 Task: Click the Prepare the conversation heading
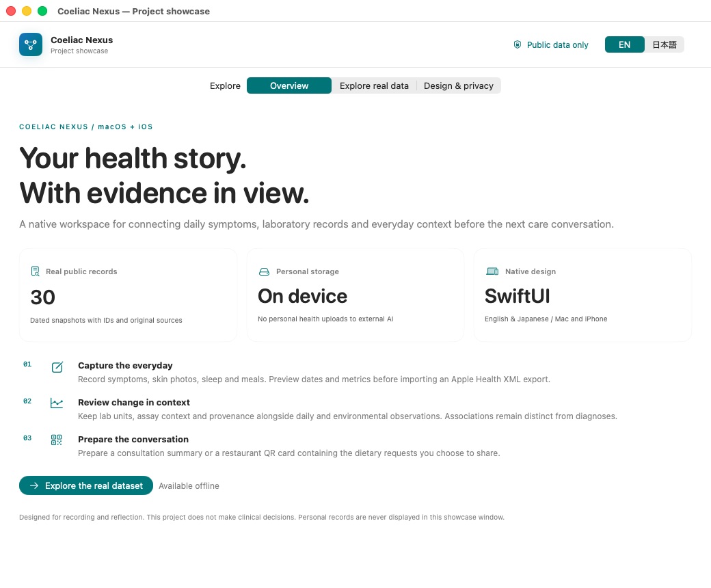[133, 440]
